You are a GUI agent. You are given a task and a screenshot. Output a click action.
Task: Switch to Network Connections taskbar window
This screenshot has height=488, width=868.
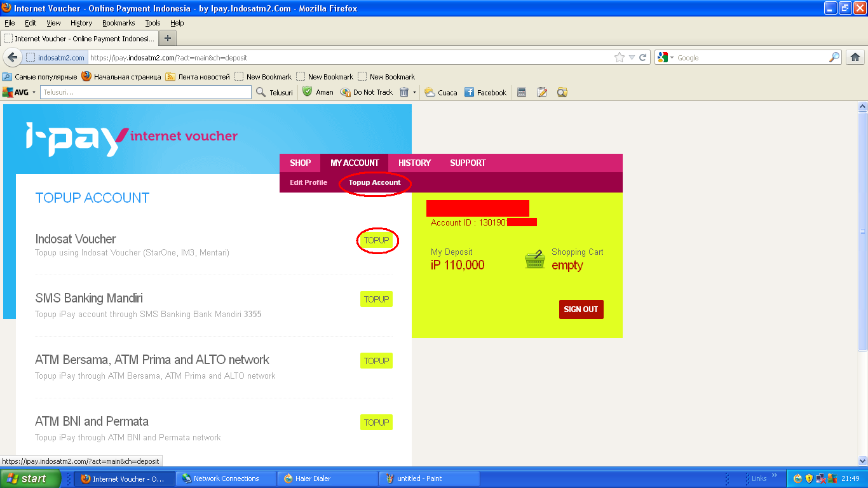226,478
